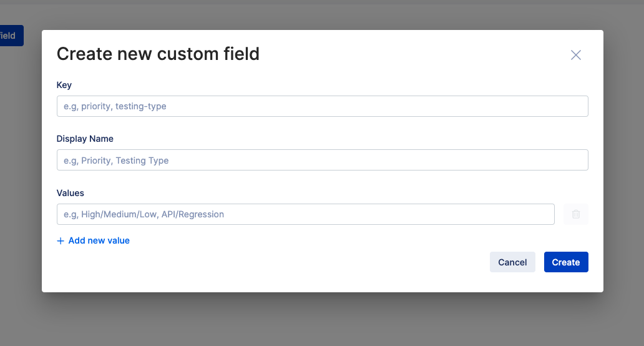Click empty dialog area left of Cancel
This screenshot has height=346, width=644.
(281, 262)
